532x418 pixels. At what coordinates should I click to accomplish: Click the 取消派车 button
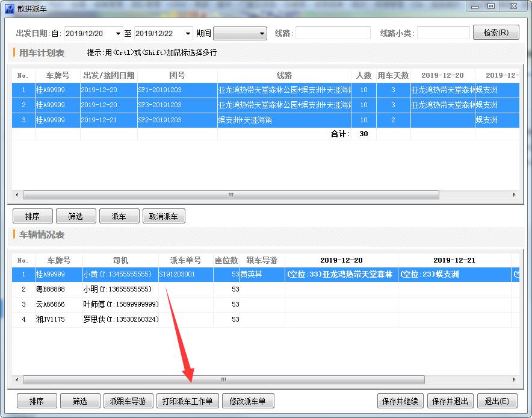[x=164, y=216]
